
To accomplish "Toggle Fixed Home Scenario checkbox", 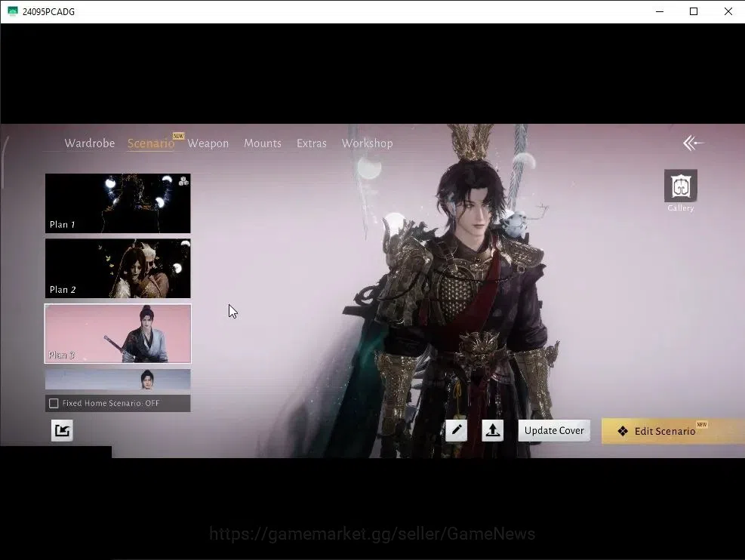I will pyautogui.click(x=54, y=403).
